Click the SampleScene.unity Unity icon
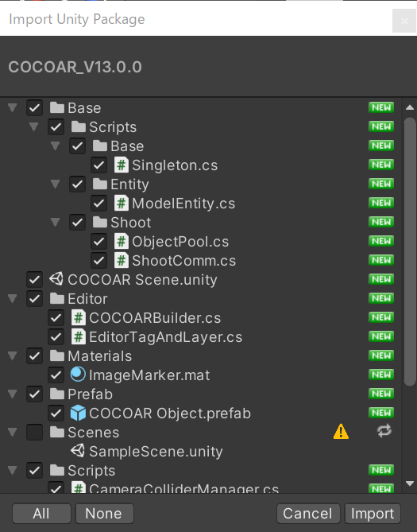This screenshot has height=532, width=417. tap(78, 451)
